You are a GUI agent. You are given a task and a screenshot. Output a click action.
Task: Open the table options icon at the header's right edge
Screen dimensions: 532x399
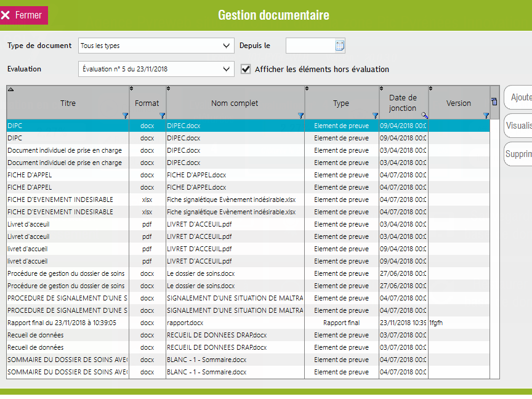coord(494,102)
